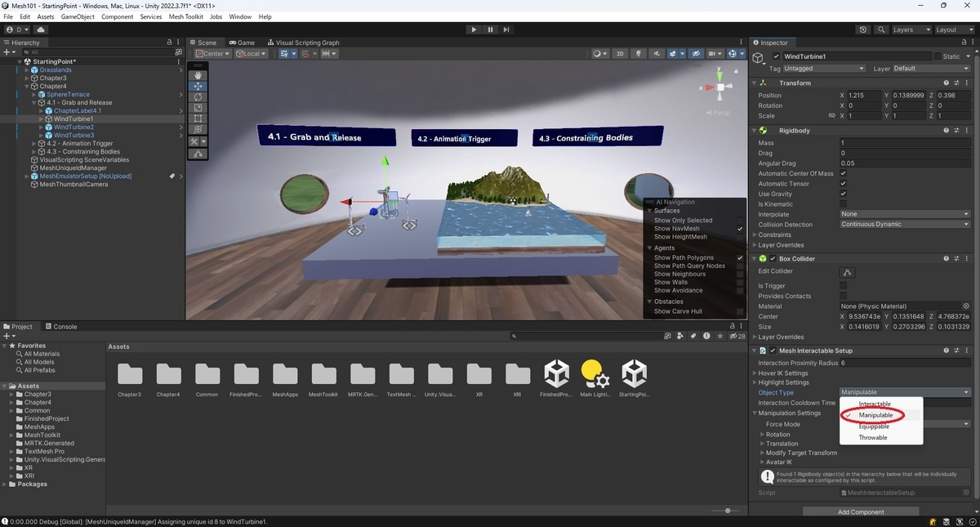Open the Layers dropdown in top toolbar
The width and height of the screenshot is (980, 527).
point(909,29)
